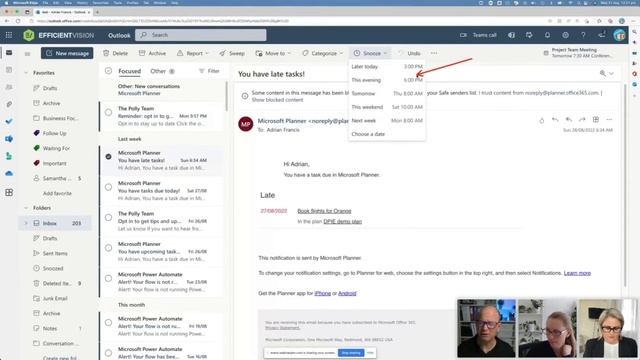
Task: Click the New message button
Action: pos(67,53)
